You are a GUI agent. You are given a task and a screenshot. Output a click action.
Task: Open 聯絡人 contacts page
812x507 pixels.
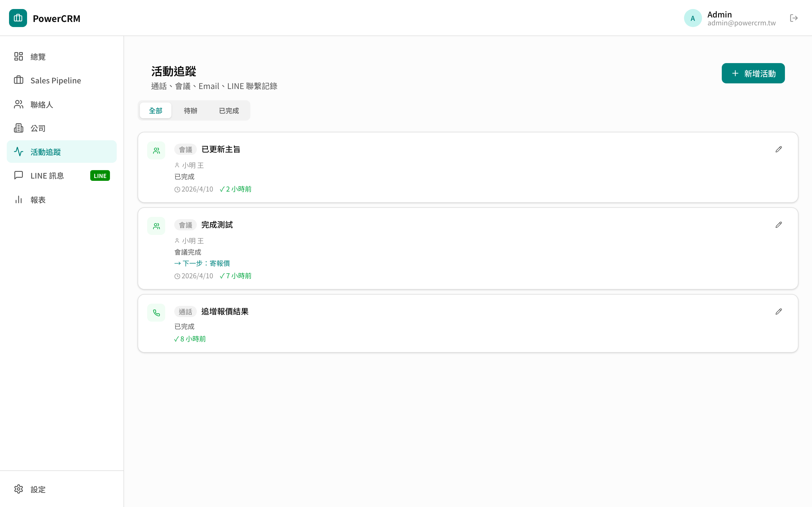point(42,104)
